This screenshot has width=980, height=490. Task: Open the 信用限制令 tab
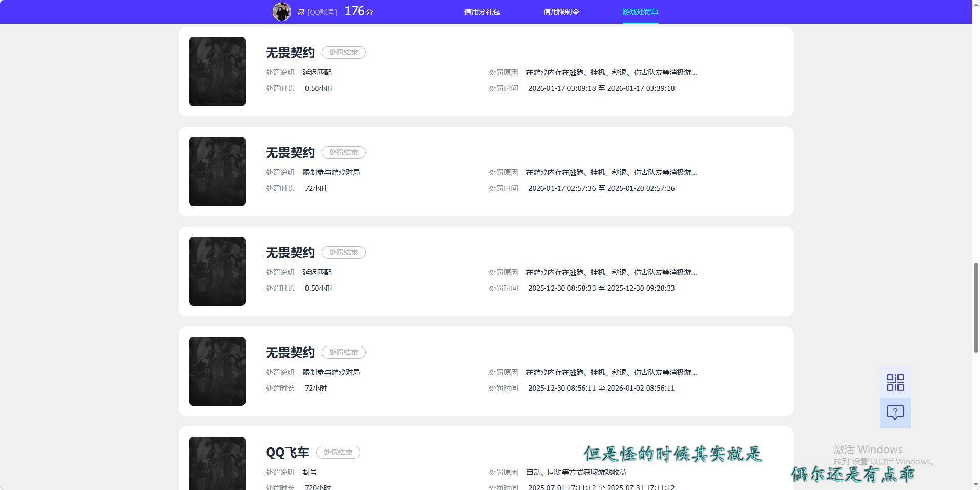(561, 12)
